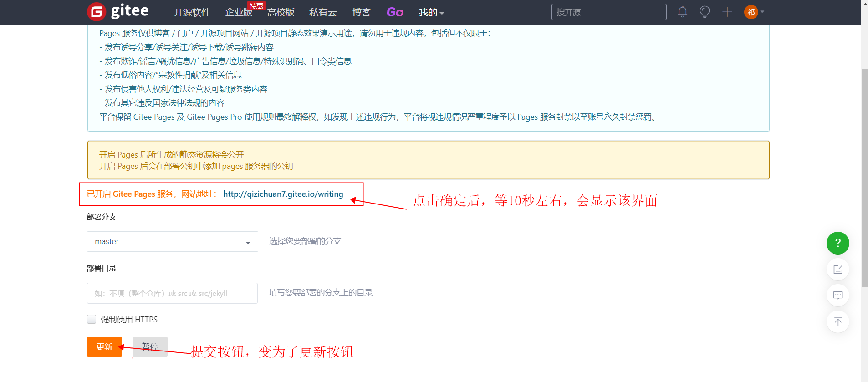Screen dimensions: 868x382
Task: Click the 特惠 badge
Action: (256, 5)
